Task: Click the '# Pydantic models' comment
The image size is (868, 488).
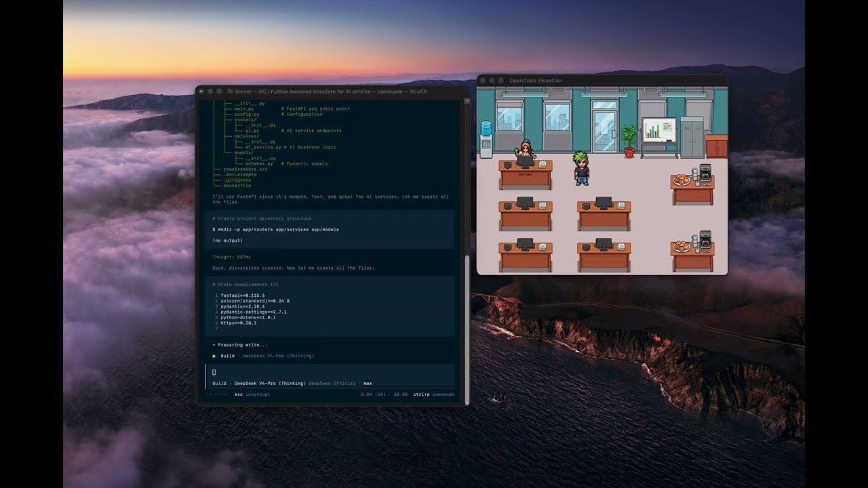Action: pyautogui.click(x=304, y=163)
